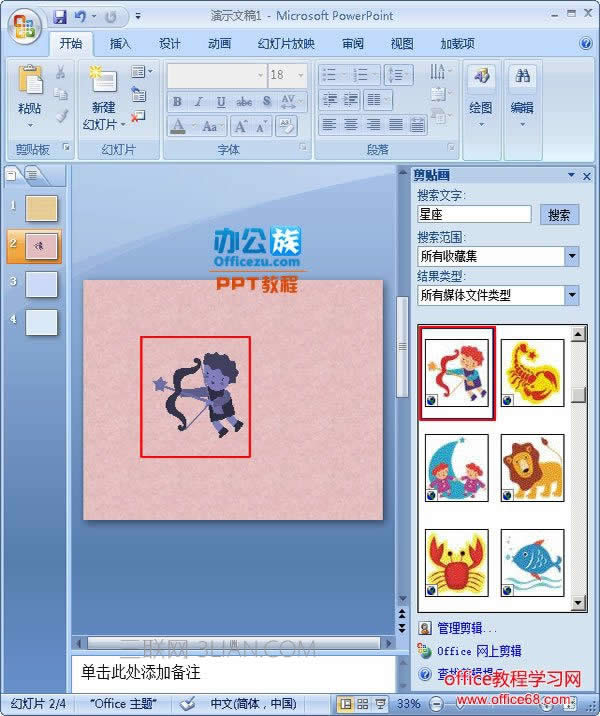Open the 加载项 ribbon tab
Viewport: 600px width, 716px height.
pyautogui.click(x=457, y=44)
